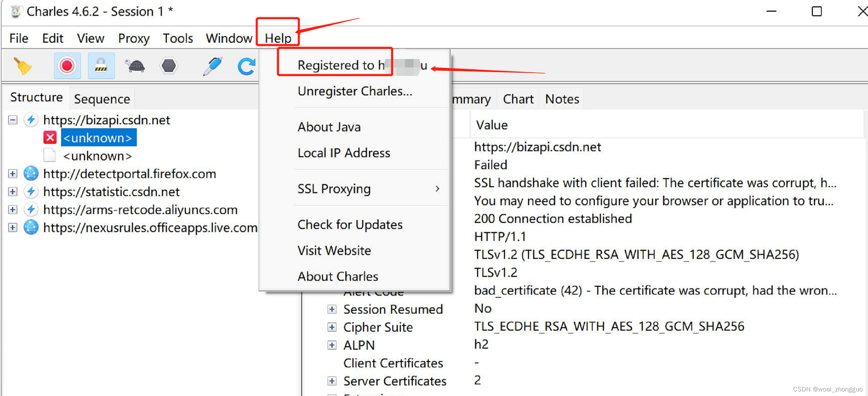Toggle the red record button
The image size is (868, 396).
(67, 66)
